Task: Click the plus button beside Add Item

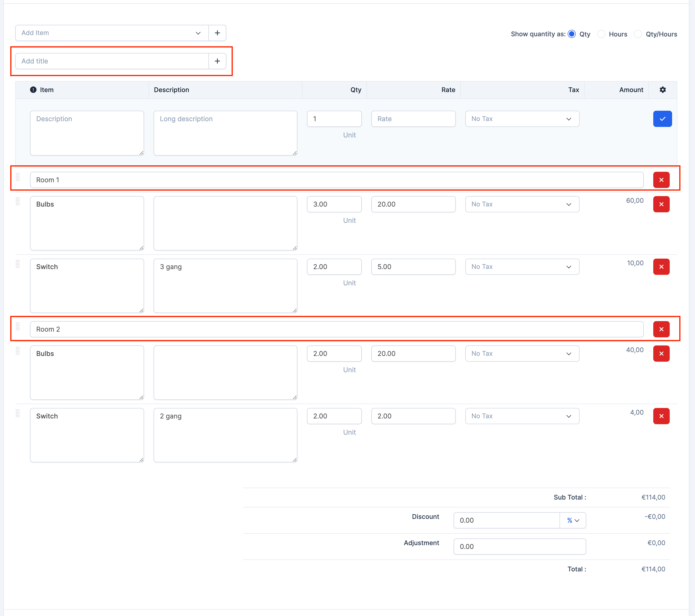Action: click(x=217, y=33)
